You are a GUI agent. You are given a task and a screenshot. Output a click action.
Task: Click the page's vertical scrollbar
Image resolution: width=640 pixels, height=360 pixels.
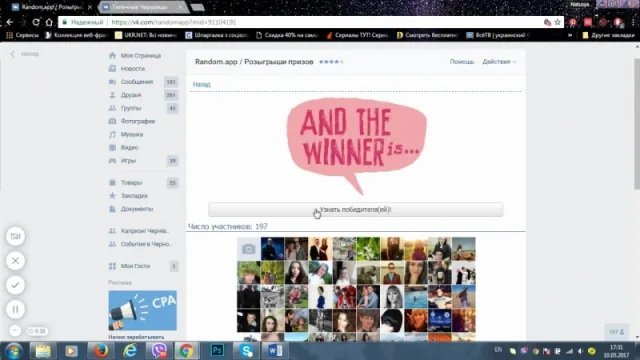coord(636,123)
